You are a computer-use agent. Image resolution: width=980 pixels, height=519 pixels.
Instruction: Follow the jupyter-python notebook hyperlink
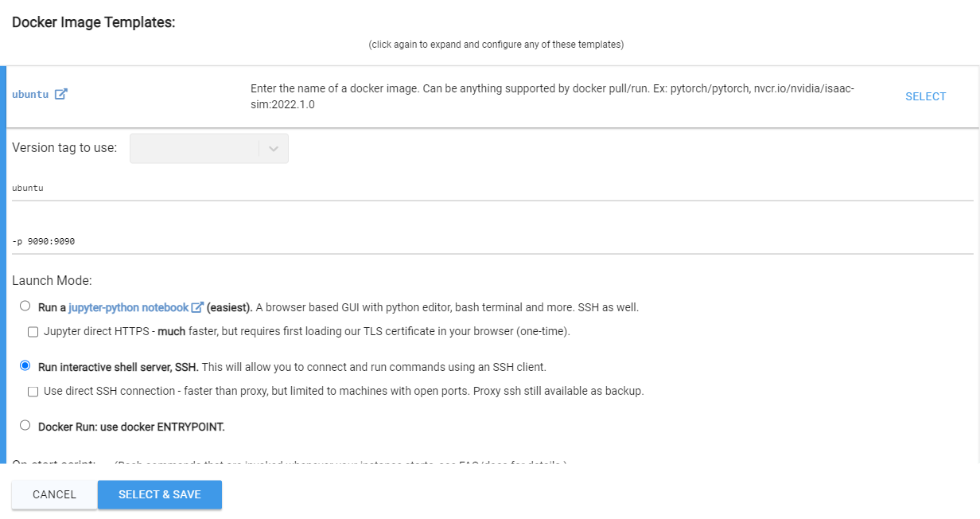click(x=129, y=307)
